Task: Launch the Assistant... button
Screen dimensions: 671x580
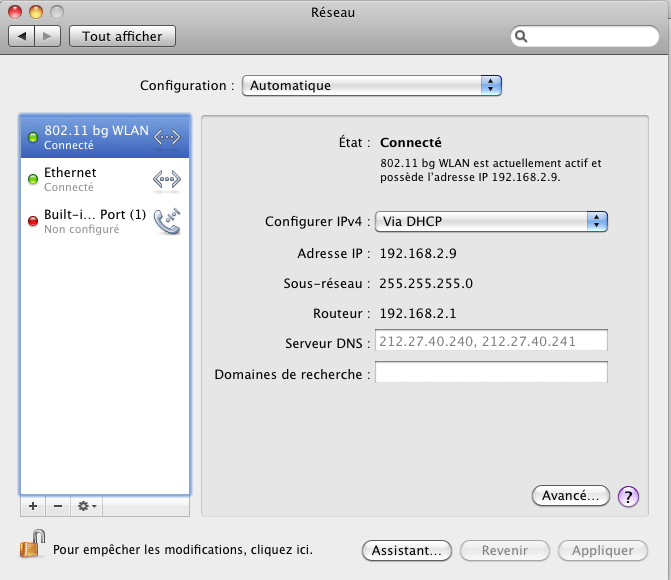Action: pyautogui.click(x=407, y=550)
